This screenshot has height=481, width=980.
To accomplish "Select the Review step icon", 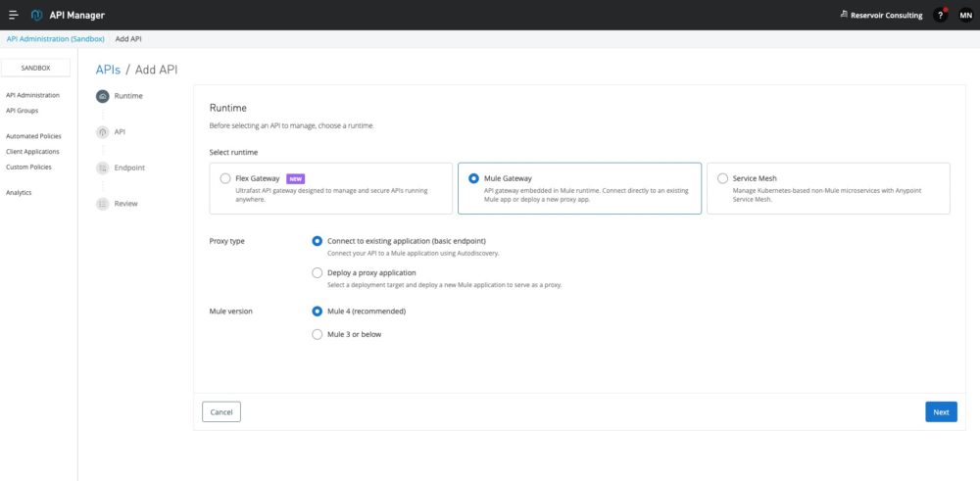I will point(103,204).
